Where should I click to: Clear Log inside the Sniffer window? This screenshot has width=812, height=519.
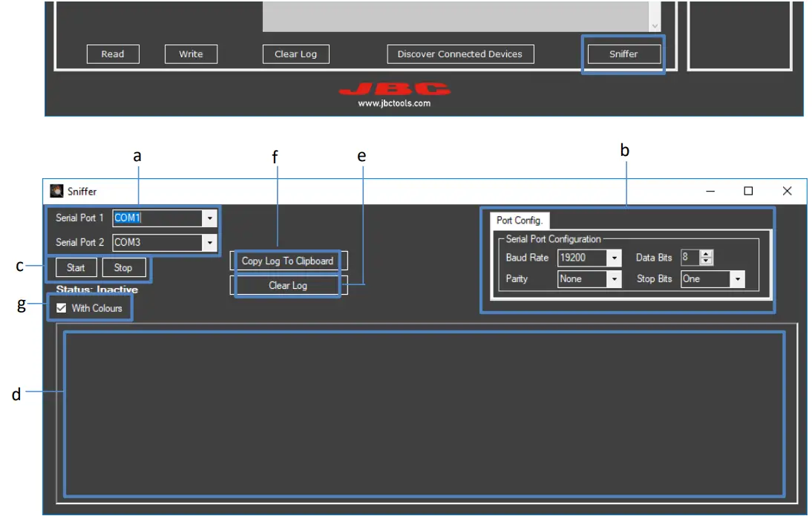287,285
